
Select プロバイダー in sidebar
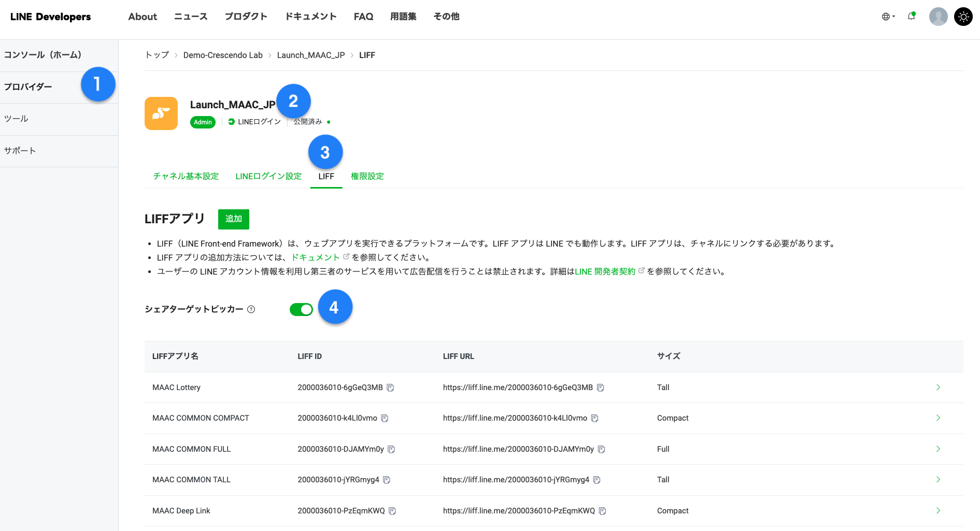click(x=59, y=87)
